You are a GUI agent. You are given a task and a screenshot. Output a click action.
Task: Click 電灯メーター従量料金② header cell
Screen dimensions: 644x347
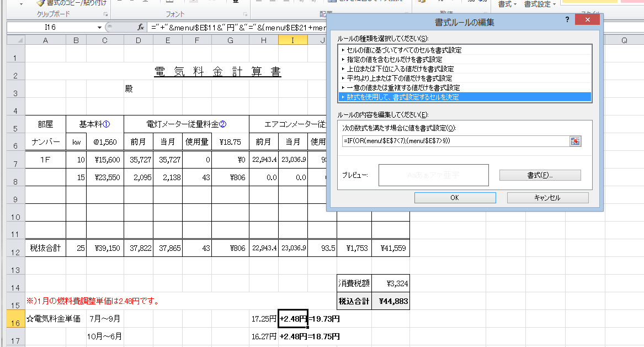point(187,124)
